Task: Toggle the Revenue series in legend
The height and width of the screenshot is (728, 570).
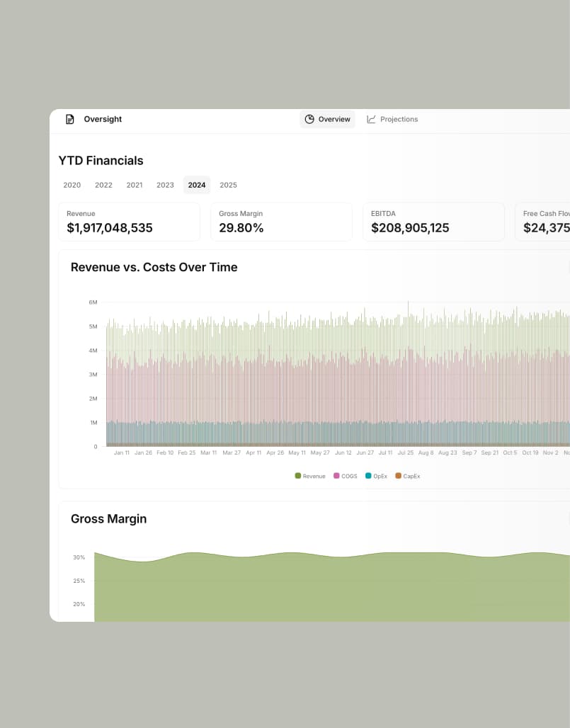Action: [310, 476]
